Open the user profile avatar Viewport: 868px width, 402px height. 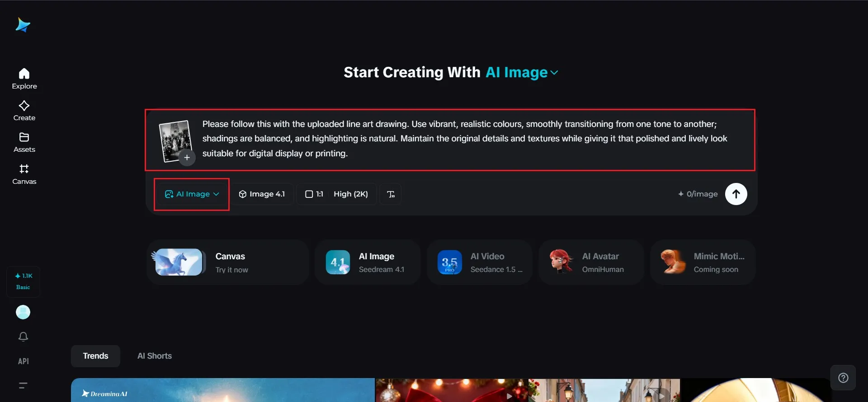tap(23, 312)
